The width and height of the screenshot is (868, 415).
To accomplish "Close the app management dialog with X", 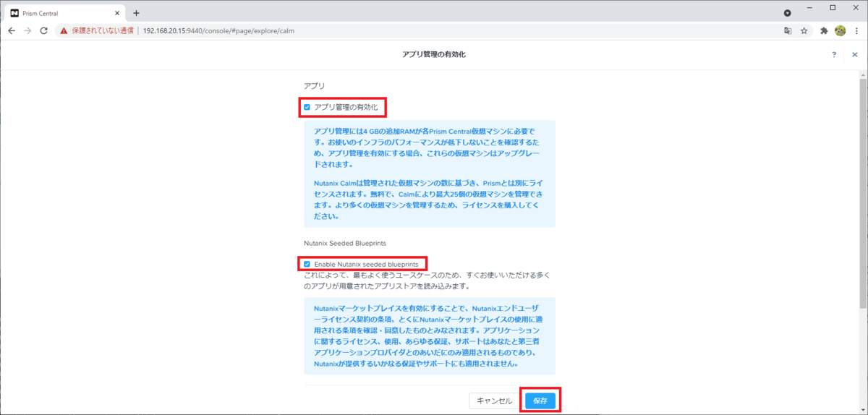I will coord(854,55).
